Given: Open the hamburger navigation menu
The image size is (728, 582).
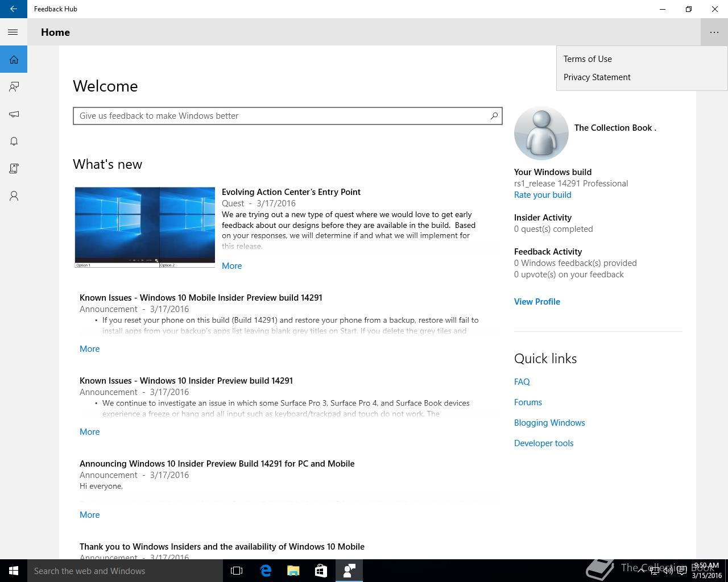Looking at the screenshot, I should click(14, 32).
